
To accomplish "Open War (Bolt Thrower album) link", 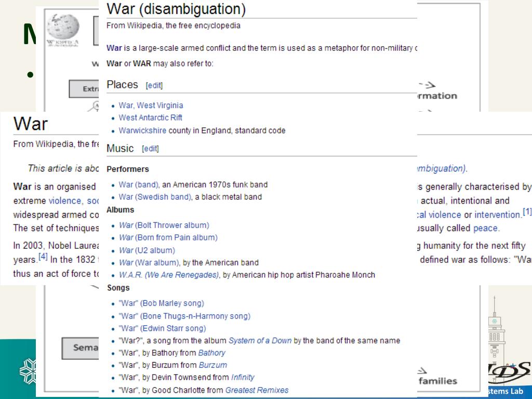I will click(164, 225).
